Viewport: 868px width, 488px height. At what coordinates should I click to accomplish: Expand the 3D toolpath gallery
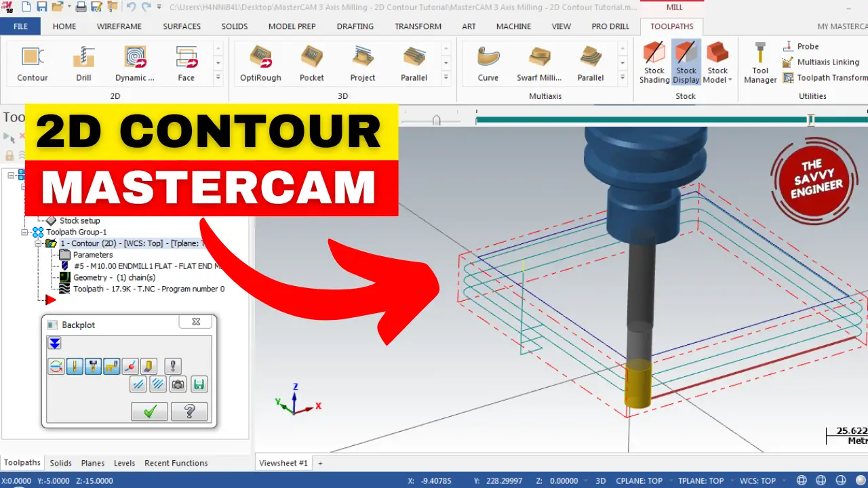pos(446,78)
